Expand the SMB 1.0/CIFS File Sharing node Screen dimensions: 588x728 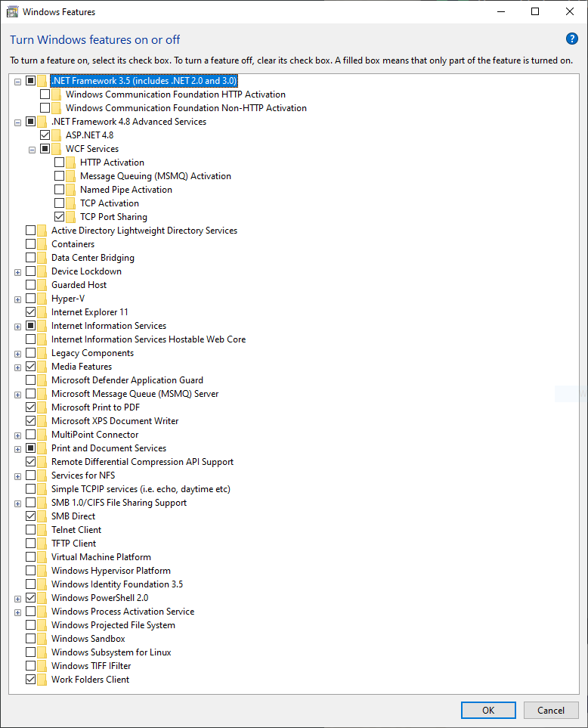[x=17, y=503]
